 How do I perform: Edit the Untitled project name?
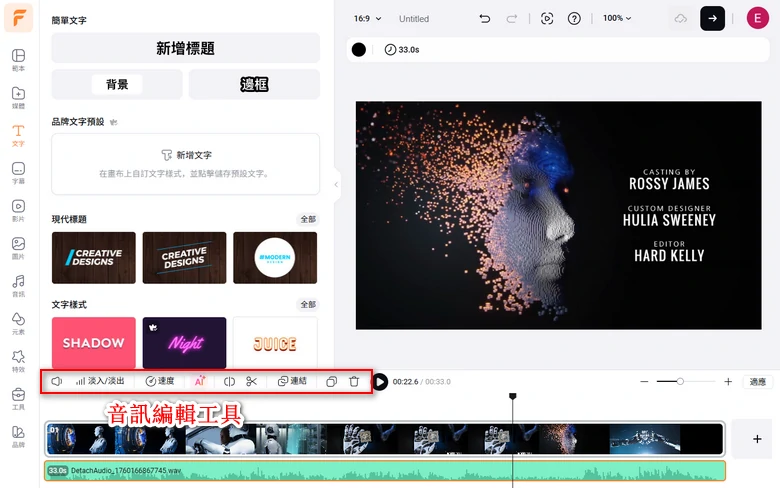click(x=414, y=19)
